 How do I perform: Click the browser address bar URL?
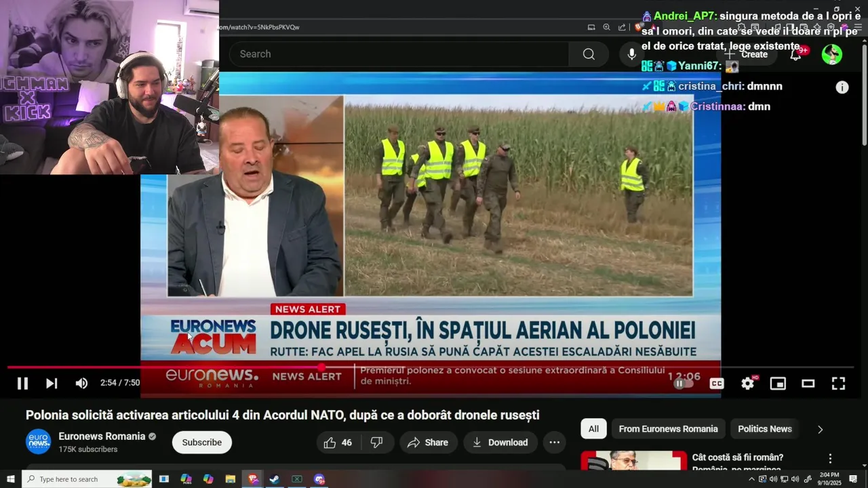(x=259, y=27)
